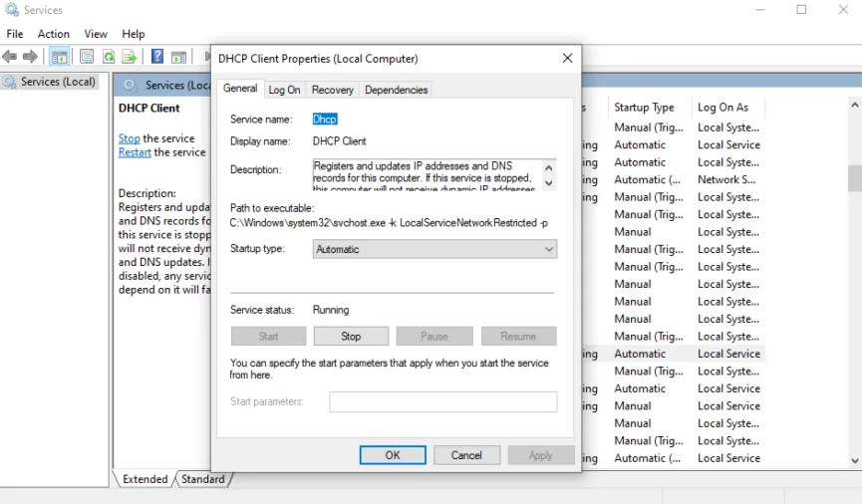Select Services (Local) node in console tree
The width and height of the screenshot is (862, 504).
pyautogui.click(x=50, y=82)
